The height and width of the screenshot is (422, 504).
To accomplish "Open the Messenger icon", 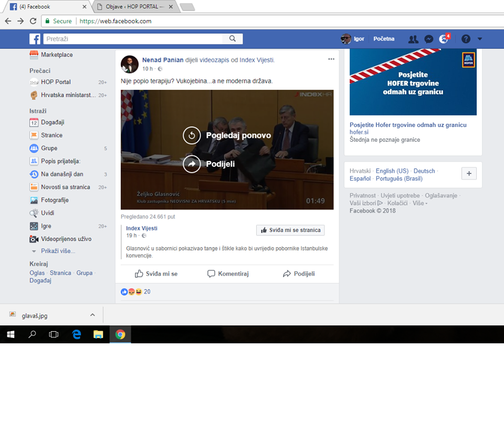I will click(428, 39).
